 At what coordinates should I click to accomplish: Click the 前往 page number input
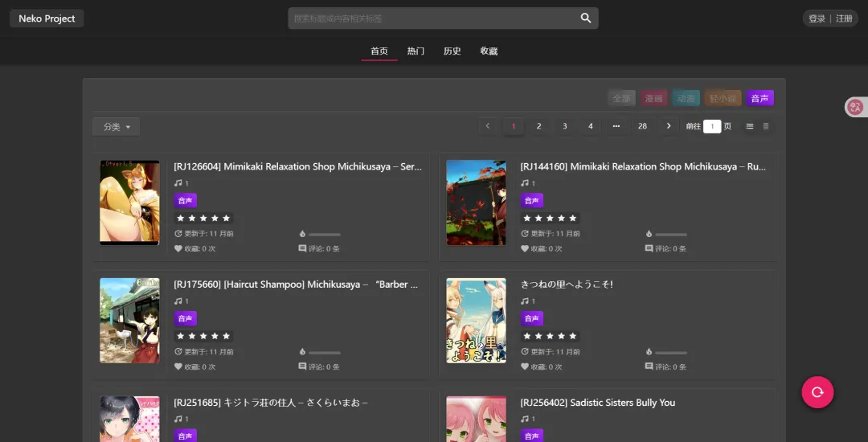click(x=712, y=126)
